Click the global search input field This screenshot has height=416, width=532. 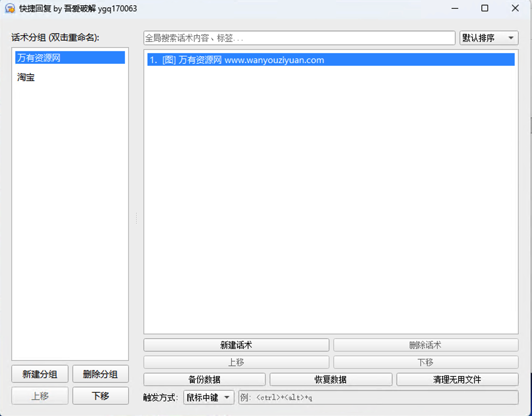click(299, 38)
